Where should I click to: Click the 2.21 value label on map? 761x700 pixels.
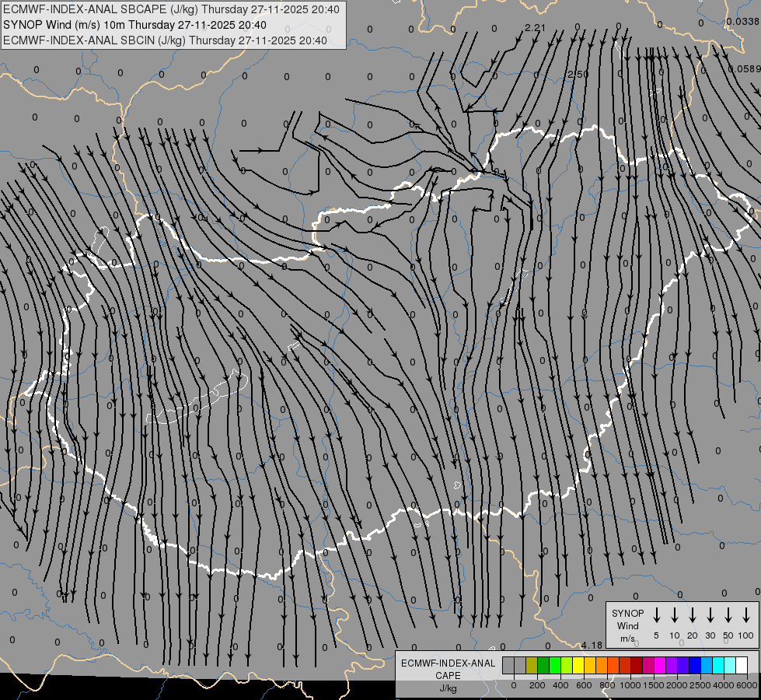pos(536,28)
